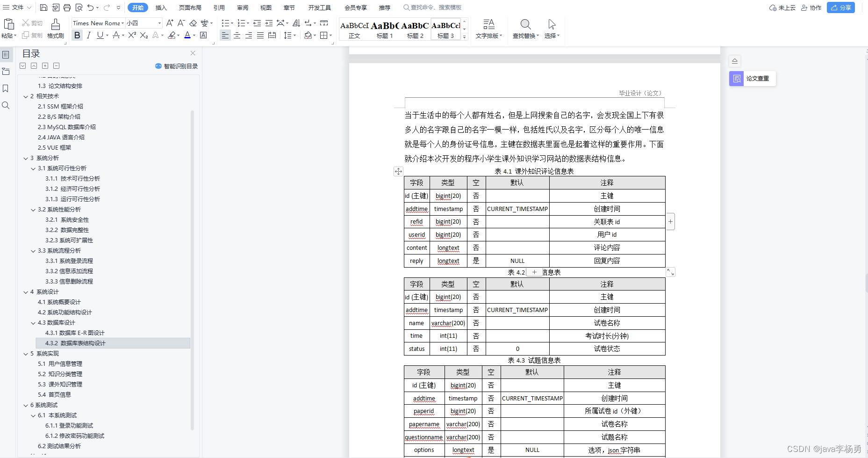
Task: Set center text alignment
Action: (237, 35)
